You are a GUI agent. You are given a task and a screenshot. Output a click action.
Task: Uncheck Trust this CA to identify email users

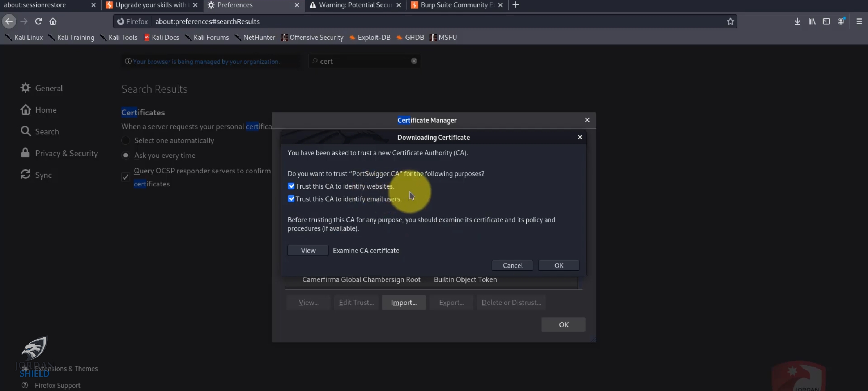tap(291, 199)
